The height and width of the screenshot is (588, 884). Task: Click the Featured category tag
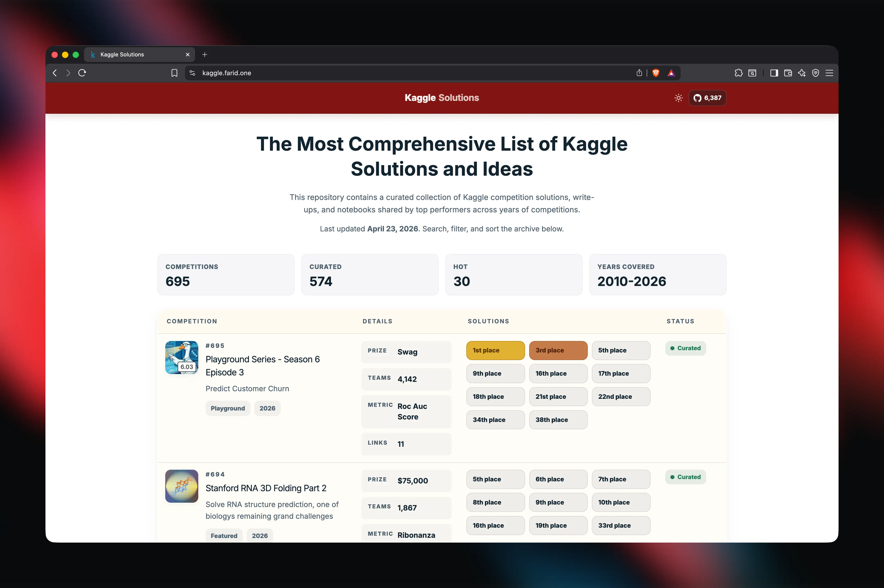pos(224,535)
